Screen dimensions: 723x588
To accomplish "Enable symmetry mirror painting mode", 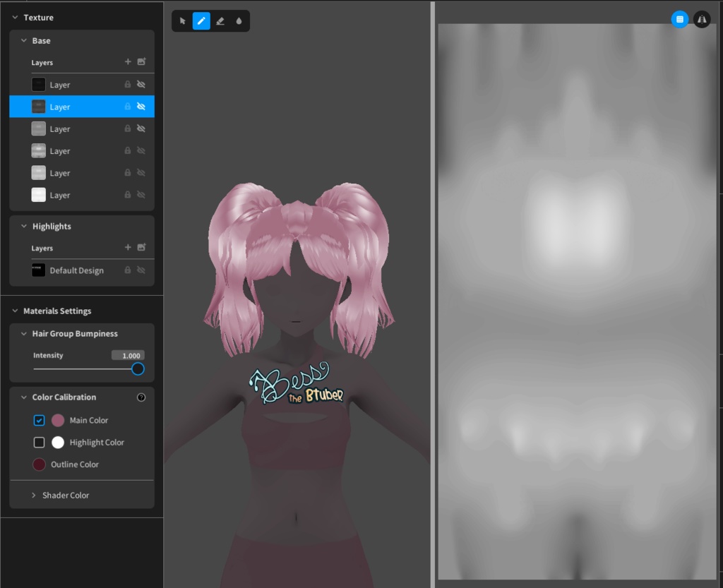I will click(x=701, y=19).
